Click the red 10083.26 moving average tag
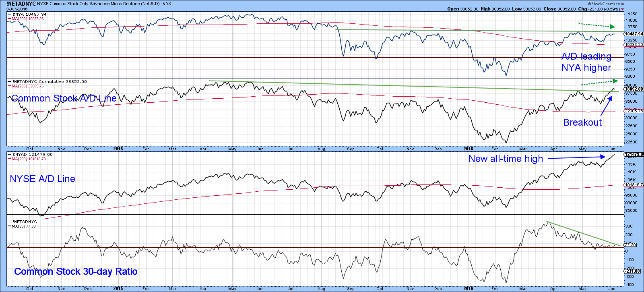This screenshot has height=292, width=644. [x=634, y=45]
